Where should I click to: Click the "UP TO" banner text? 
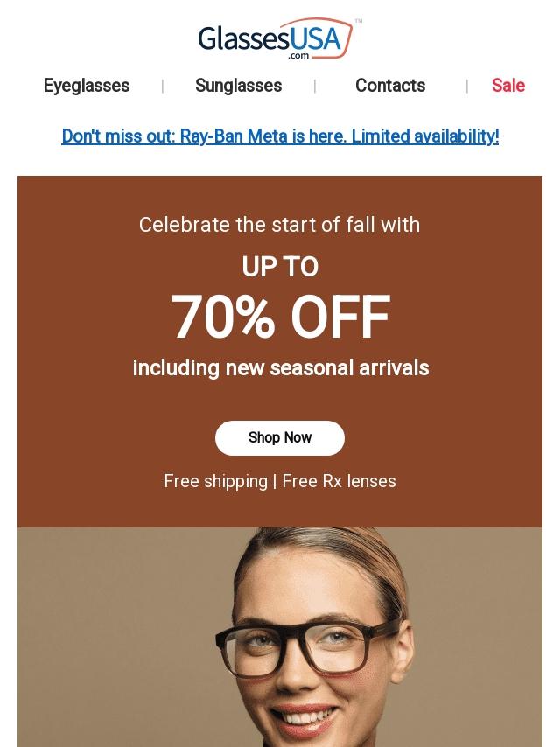pyautogui.click(x=280, y=268)
